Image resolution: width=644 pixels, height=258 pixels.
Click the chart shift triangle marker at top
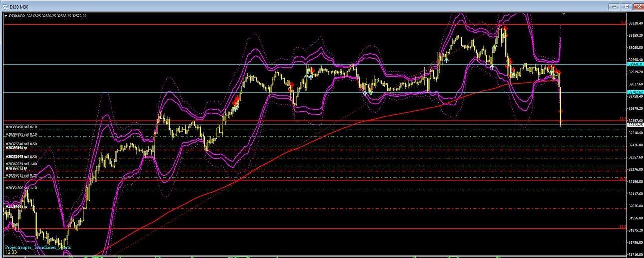[x=564, y=14]
